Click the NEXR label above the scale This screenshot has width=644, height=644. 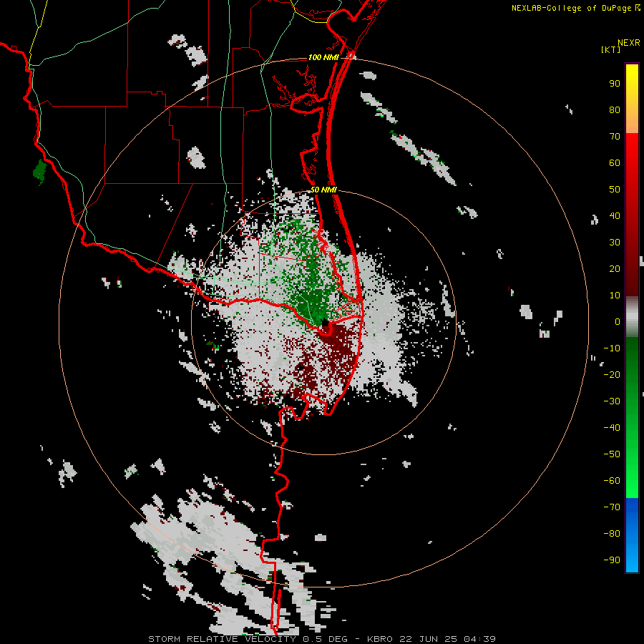pos(628,43)
